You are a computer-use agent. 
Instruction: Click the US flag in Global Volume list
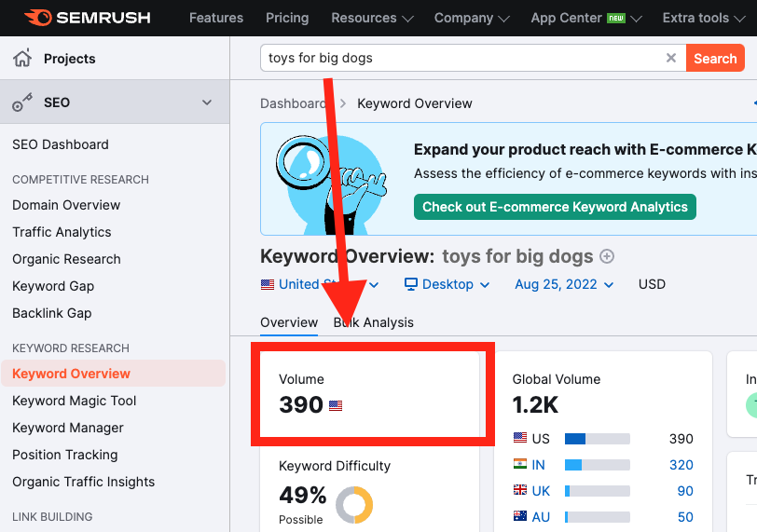pos(520,438)
